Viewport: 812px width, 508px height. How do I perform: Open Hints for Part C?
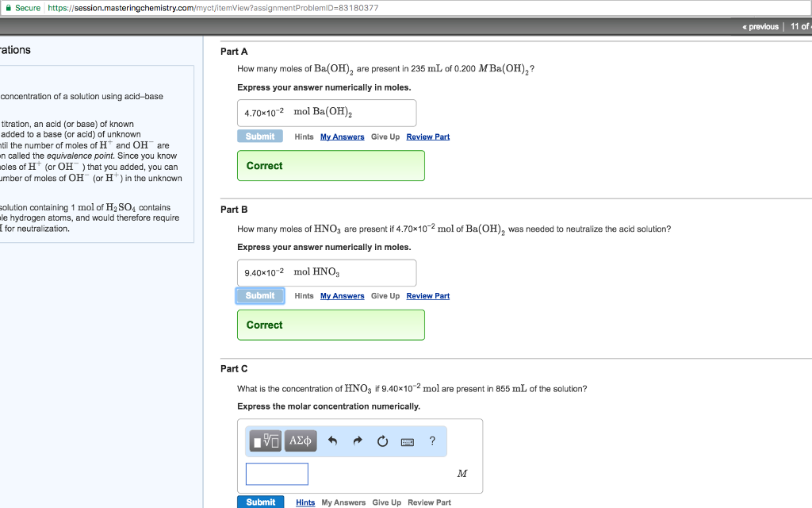click(x=305, y=502)
